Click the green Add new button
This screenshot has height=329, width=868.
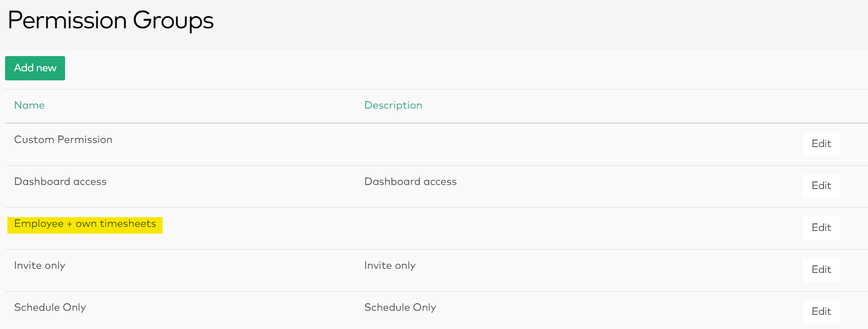[35, 68]
